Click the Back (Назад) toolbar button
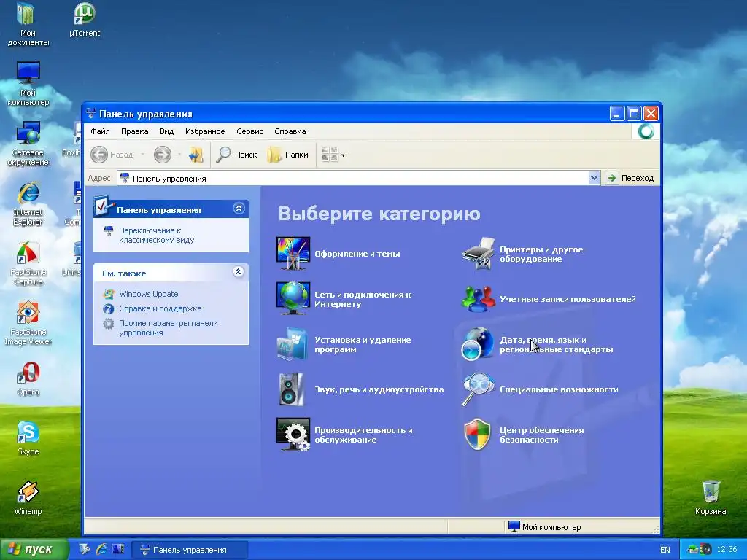This screenshot has width=747, height=560. click(112, 155)
